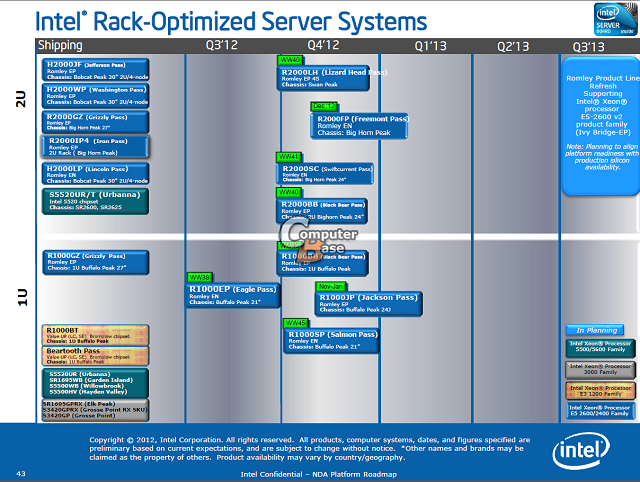Click the copyright notice text

(309, 449)
